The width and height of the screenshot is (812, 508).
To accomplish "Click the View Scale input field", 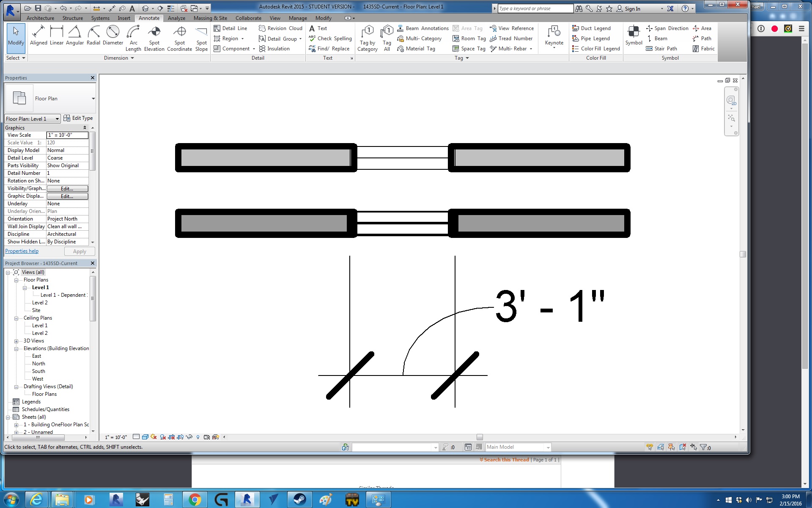I will [x=67, y=135].
